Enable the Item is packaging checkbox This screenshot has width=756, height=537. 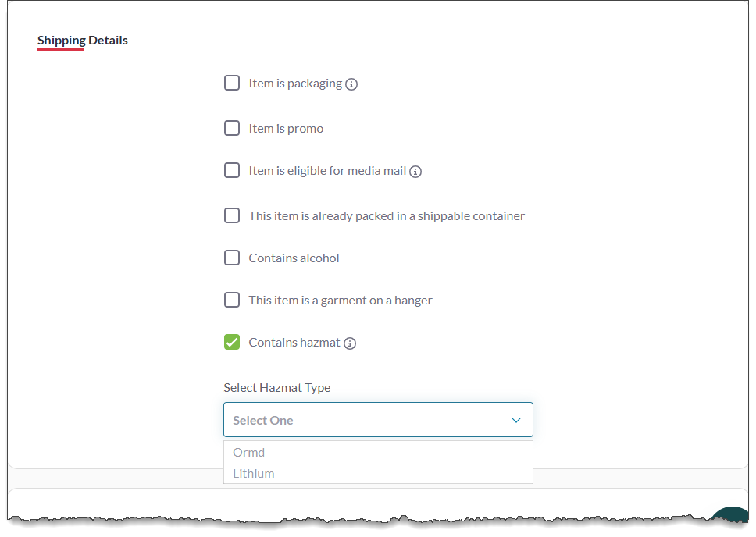(232, 83)
